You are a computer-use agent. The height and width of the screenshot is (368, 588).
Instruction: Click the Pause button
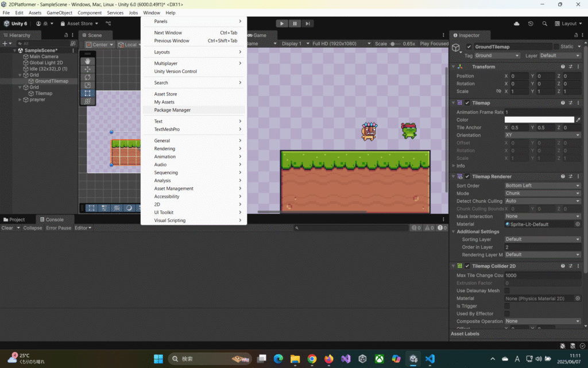point(295,23)
